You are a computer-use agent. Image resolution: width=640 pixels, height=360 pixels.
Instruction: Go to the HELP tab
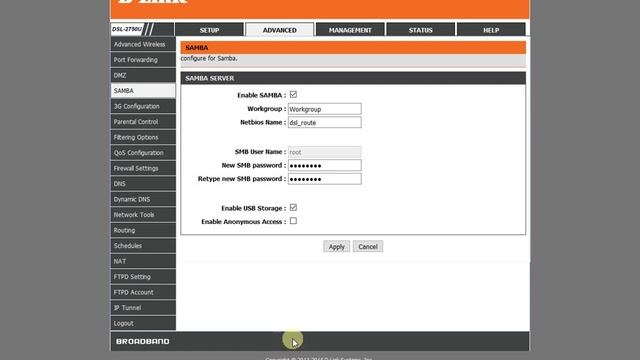(491, 30)
